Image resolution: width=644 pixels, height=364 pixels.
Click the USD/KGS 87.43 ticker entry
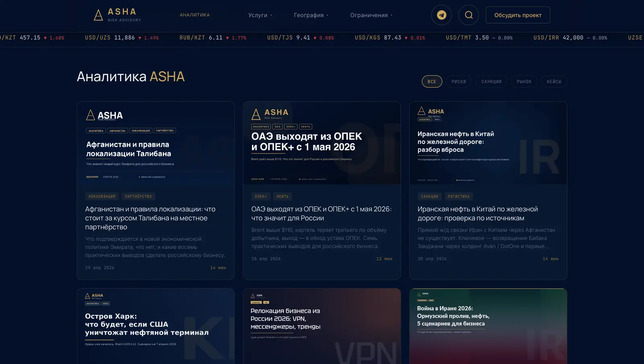390,38
